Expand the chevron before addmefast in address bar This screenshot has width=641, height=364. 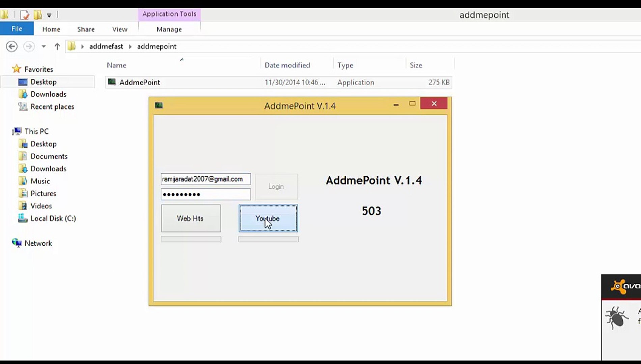(x=82, y=47)
